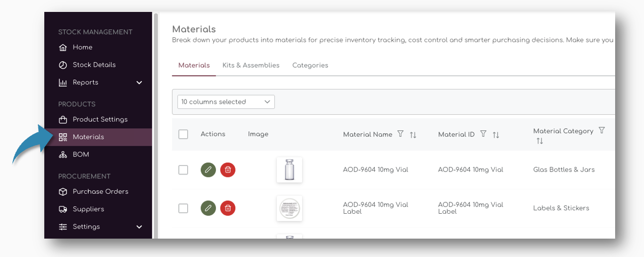This screenshot has height=257, width=644.
Task: Check the AOD-9604 10mg Vial row checkbox
Action: pyautogui.click(x=183, y=170)
